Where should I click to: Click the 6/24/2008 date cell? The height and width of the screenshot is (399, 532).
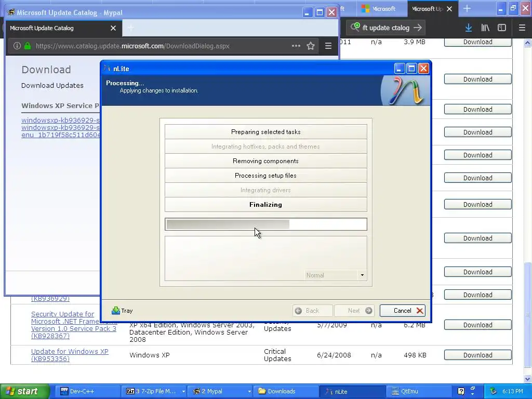pos(334,355)
